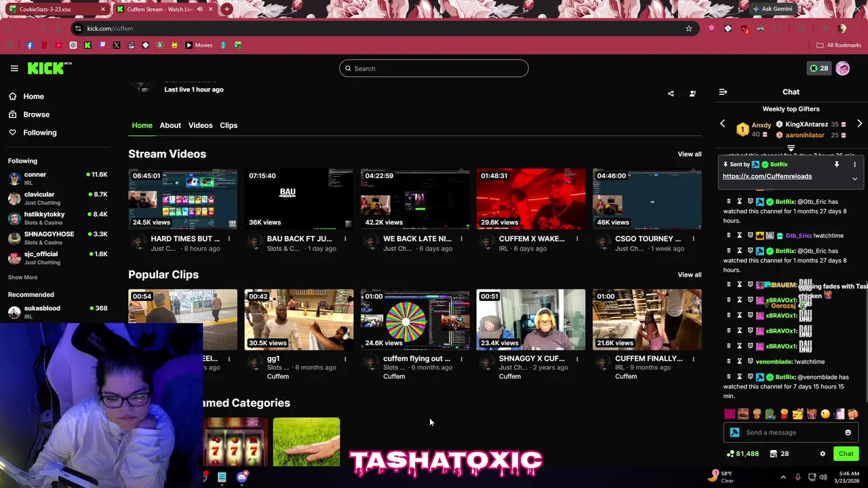The height and width of the screenshot is (488, 868).
Task: Open options for BAU BACK FT video
Action: click(345, 239)
